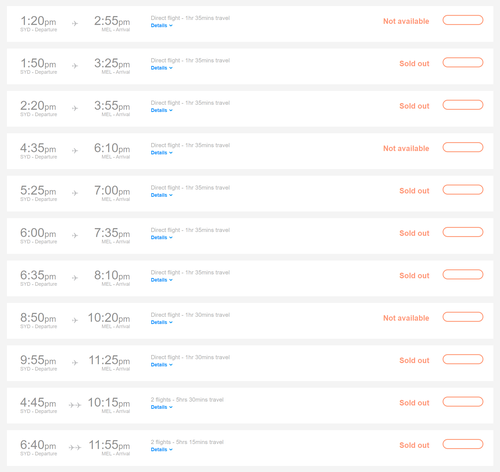Click double-plane icon on 6:40pm flight
The width and height of the screenshot is (500, 472).
click(x=75, y=447)
